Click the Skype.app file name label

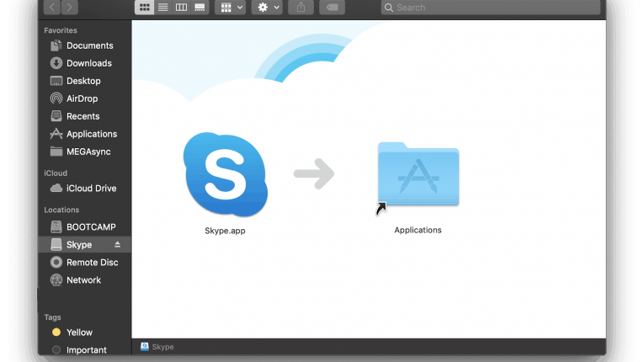pos(225,231)
